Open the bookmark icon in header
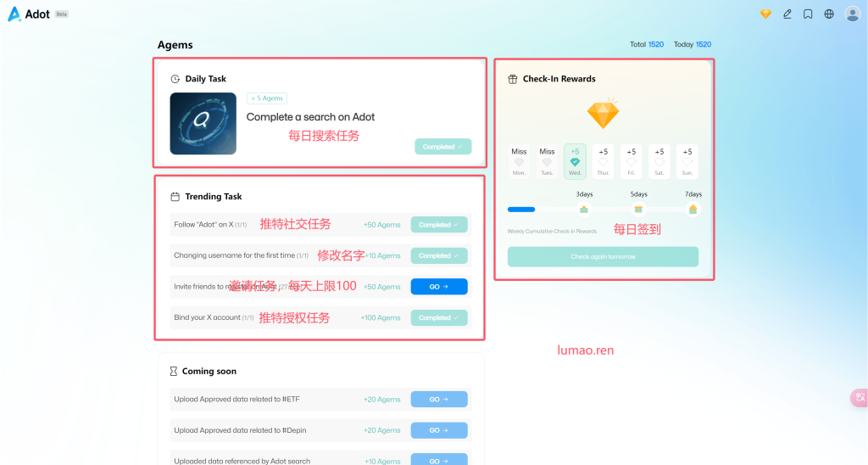Image resolution: width=868 pixels, height=465 pixels. [x=808, y=14]
